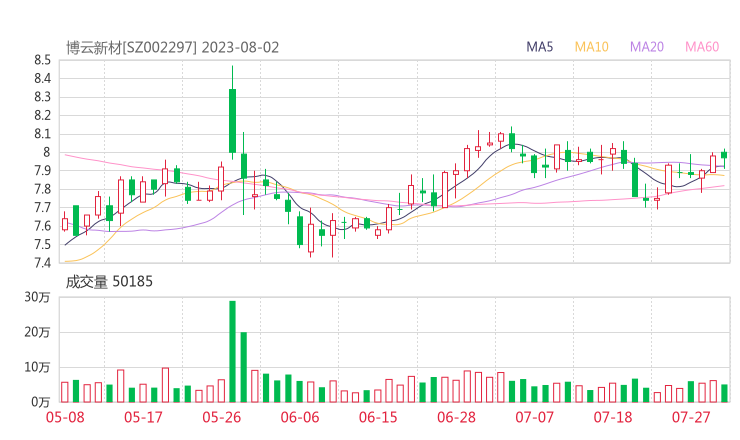Click the MA20 legend label

tap(647, 47)
